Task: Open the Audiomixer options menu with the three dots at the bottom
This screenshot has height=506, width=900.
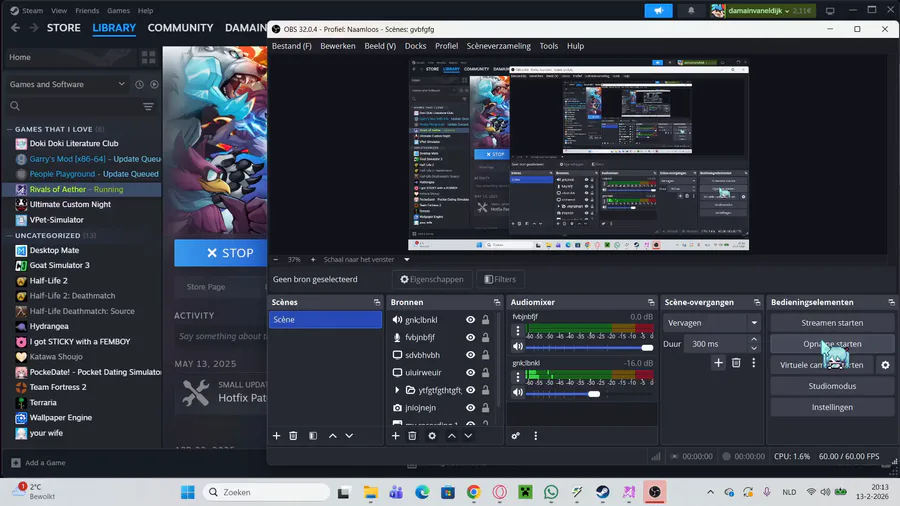Action: pyautogui.click(x=536, y=436)
